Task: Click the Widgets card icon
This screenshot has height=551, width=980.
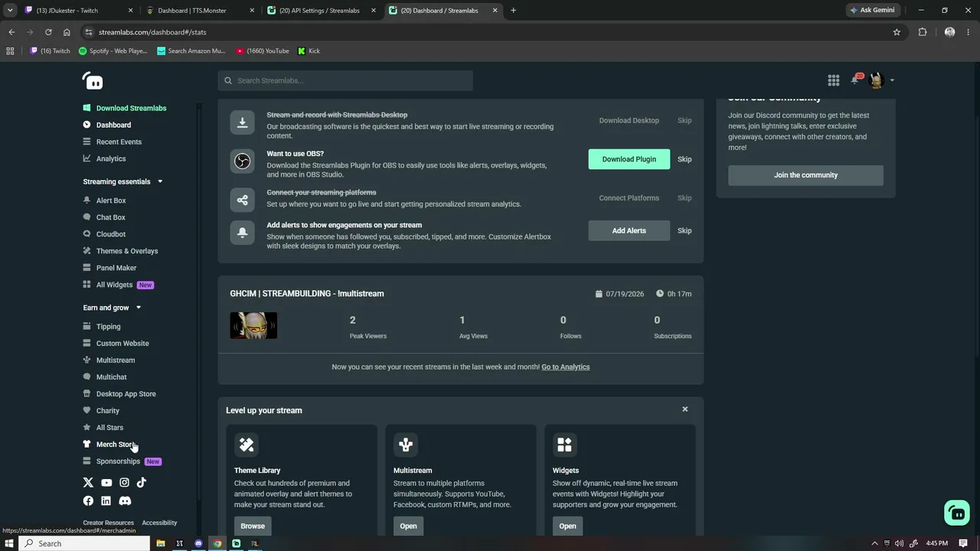Action: coord(565,445)
